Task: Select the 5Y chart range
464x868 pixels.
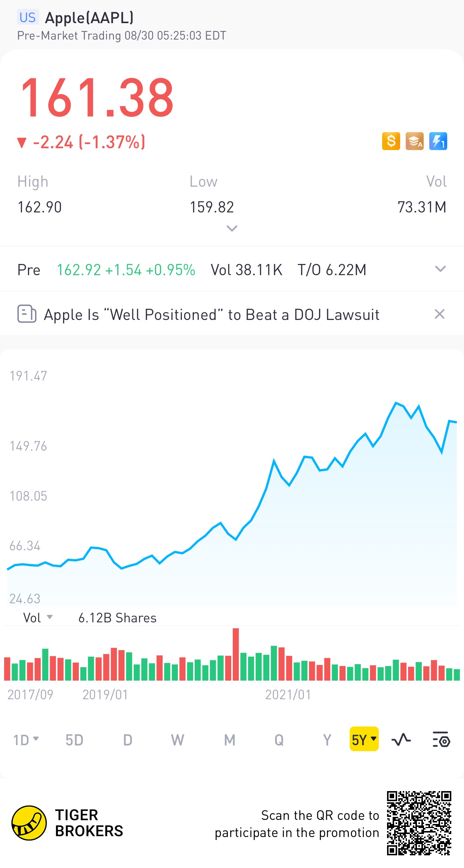Action: pos(364,740)
